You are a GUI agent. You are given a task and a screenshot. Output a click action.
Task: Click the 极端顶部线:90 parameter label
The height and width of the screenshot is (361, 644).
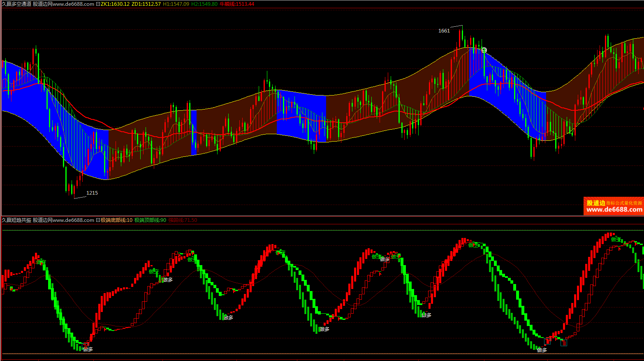pyautogui.click(x=151, y=220)
